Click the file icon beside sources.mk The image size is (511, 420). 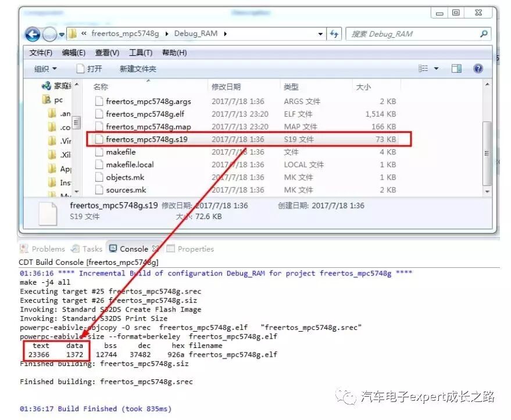(x=99, y=190)
